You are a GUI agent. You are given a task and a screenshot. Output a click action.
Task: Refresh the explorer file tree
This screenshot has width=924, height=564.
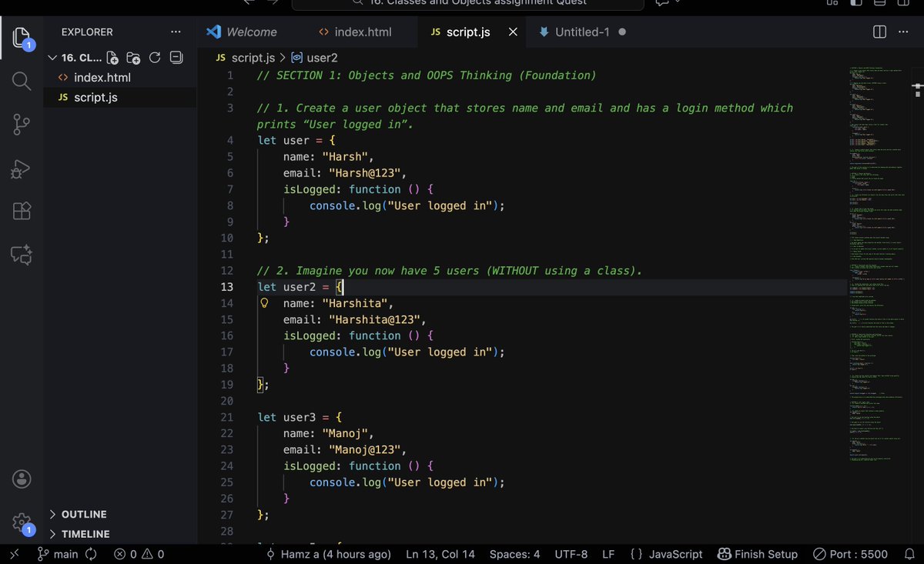point(155,58)
